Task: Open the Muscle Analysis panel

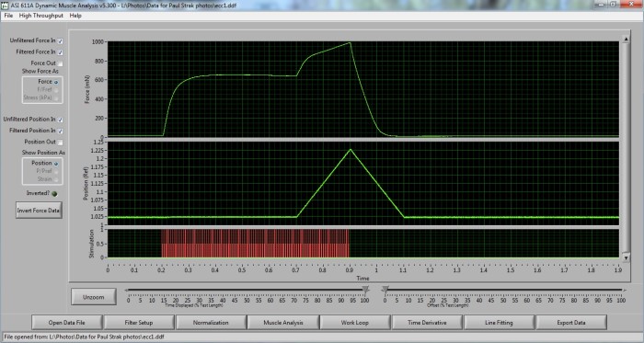Action: (283, 323)
